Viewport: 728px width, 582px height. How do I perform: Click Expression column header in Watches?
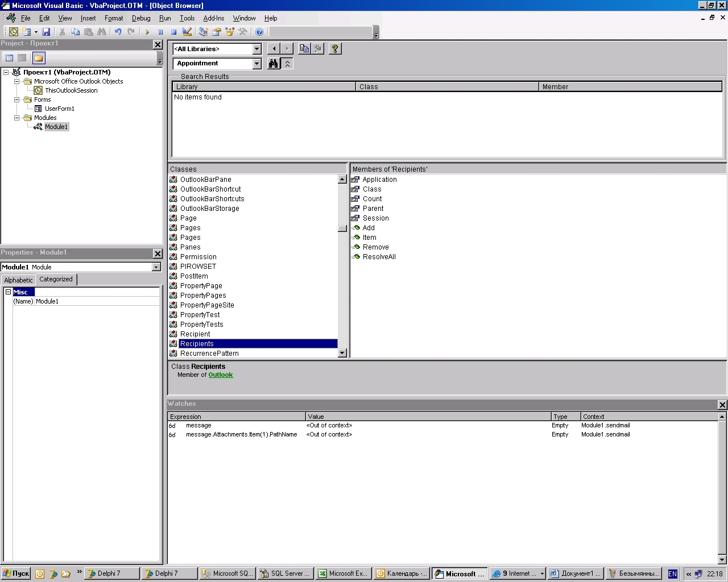[x=237, y=417]
